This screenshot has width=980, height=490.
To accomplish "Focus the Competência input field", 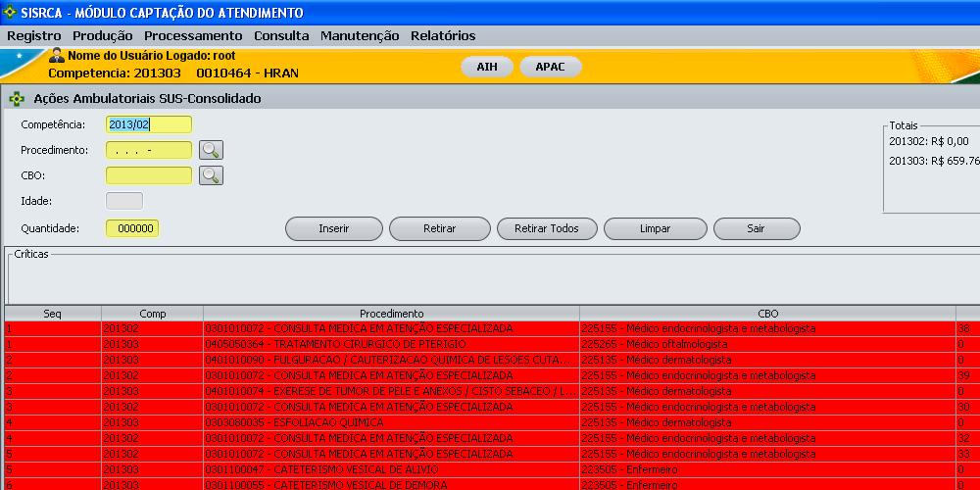I will [x=149, y=124].
